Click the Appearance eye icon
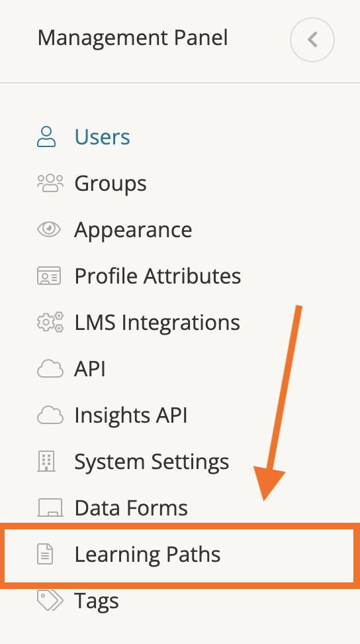 (x=49, y=229)
